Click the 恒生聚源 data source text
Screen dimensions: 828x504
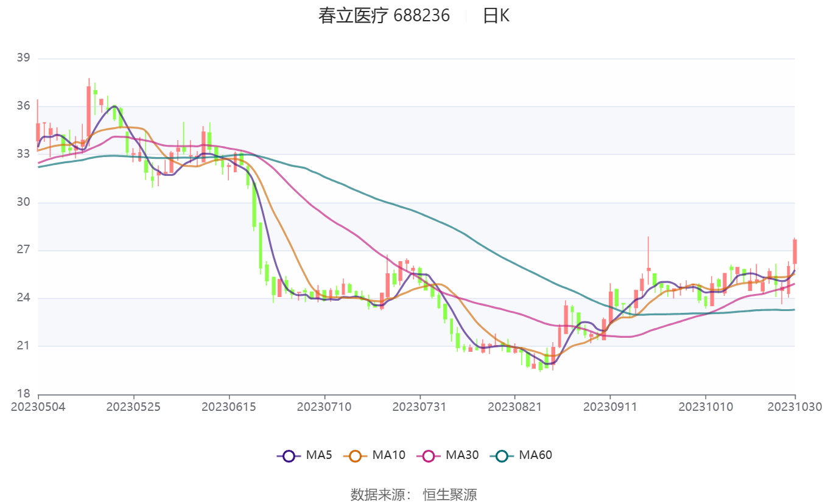[450, 494]
